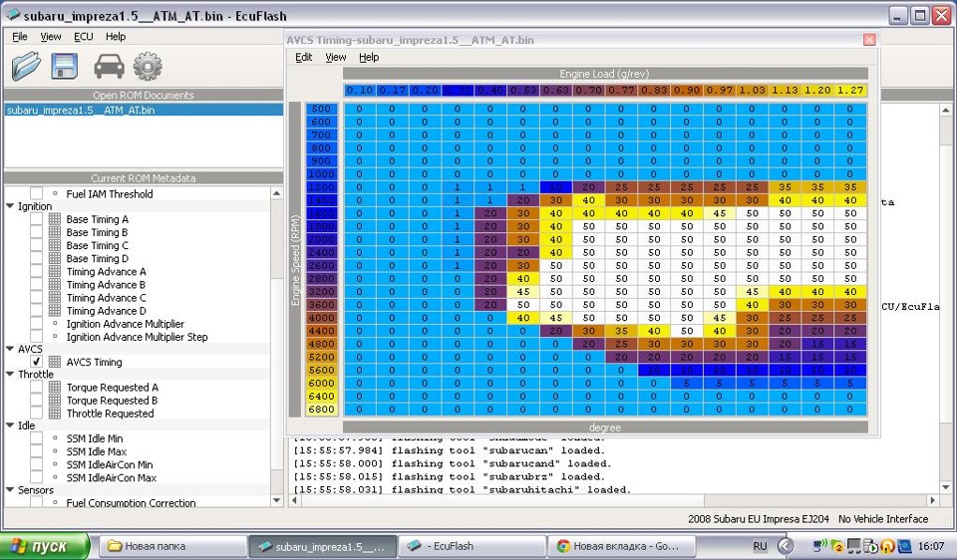Click the car icon in toolbar

tap(109, 66)
